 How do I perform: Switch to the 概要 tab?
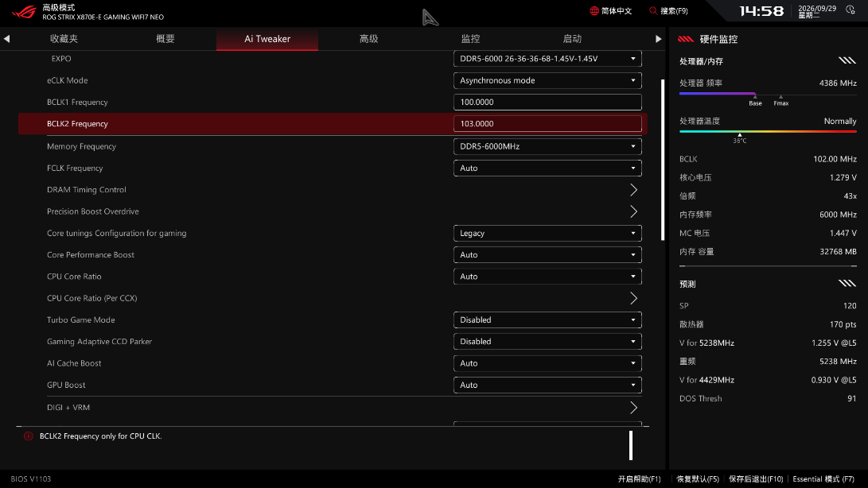pos(165,39)
